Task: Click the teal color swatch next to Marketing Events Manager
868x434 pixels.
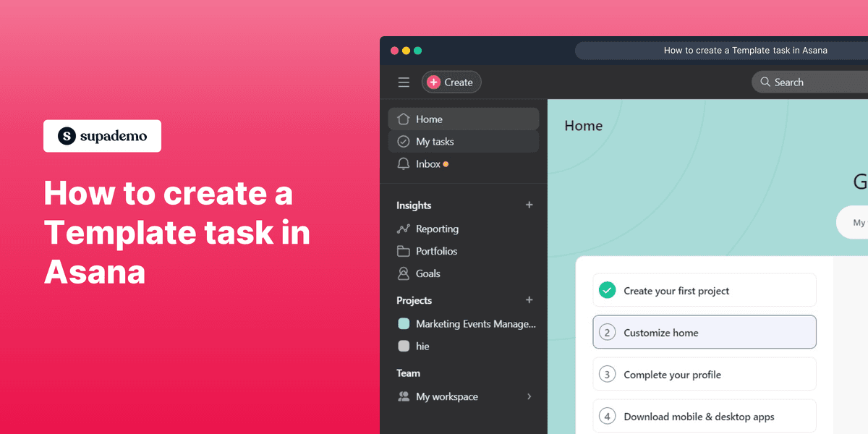Action: click(404, 323)
